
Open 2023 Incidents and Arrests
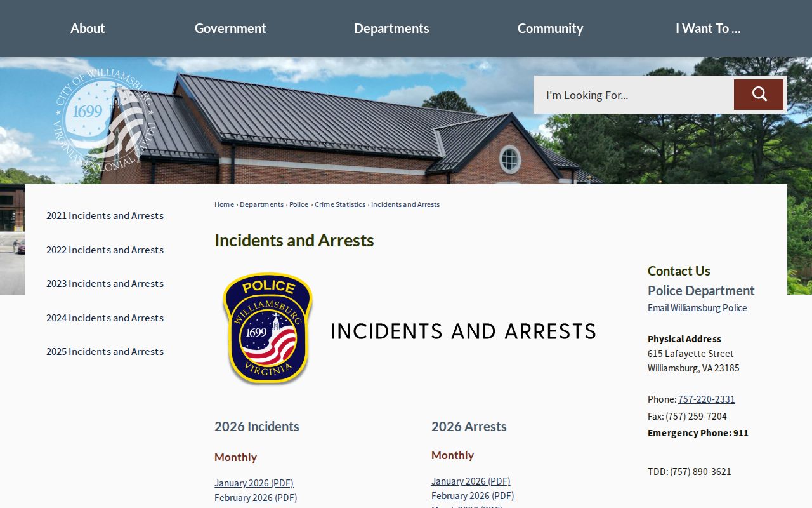[105, 283]
